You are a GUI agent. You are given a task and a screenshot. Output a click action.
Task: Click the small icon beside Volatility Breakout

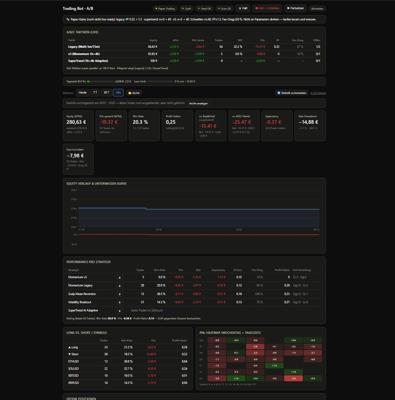coord(120,302)
